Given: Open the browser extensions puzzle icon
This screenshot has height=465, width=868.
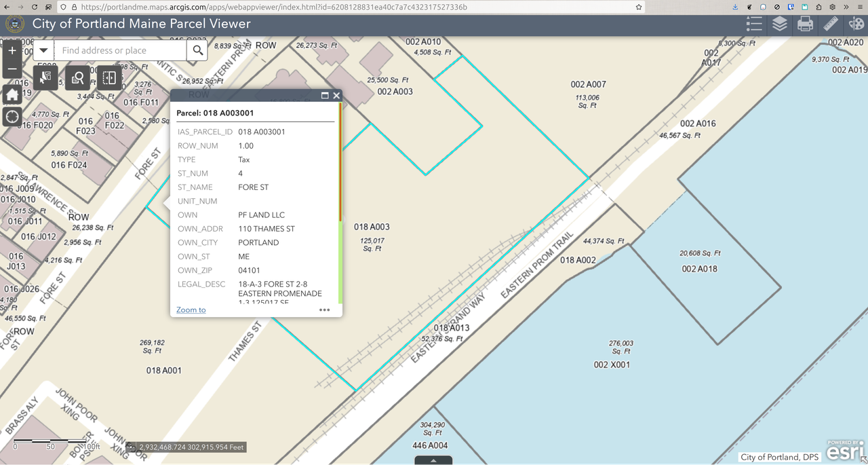Looking at the screenshot, I should [818, 7].
